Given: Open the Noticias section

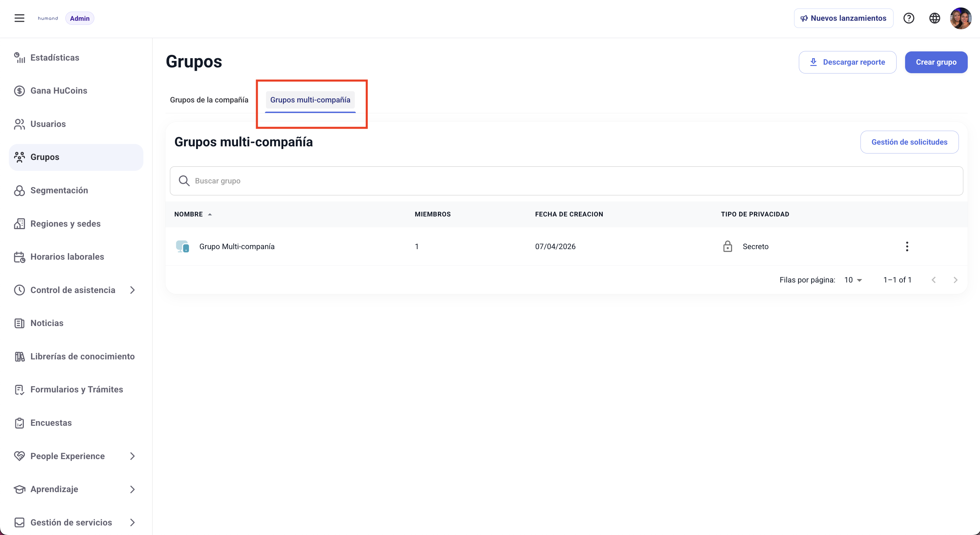Looking at the screenshot, I should pyautogui.click(x=47, y=323).
